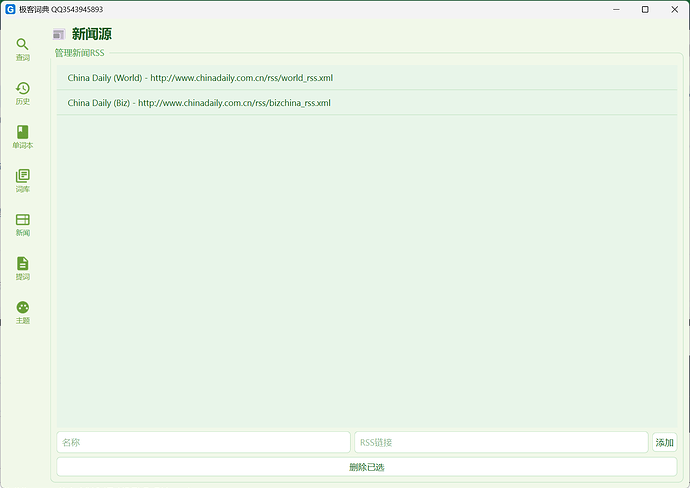Focus the 名称 name input field
Screen dimensions: 690x488
click(203, 442)
